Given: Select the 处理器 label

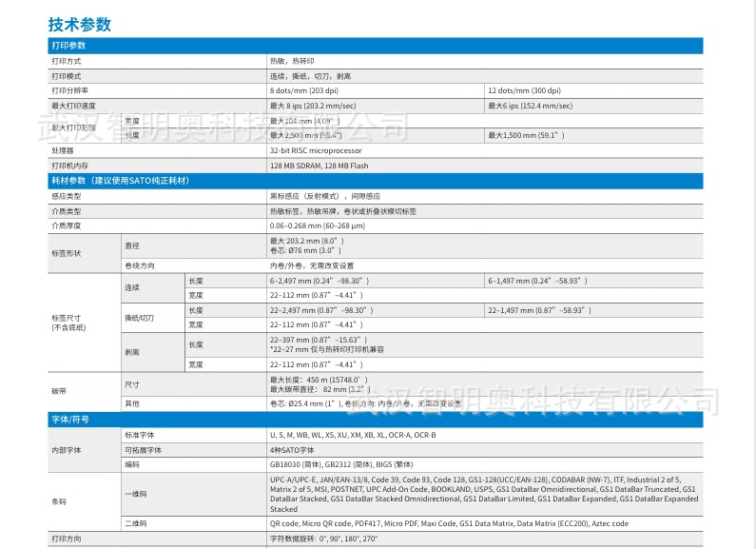Looking at the screenshot, I should 63,150.
